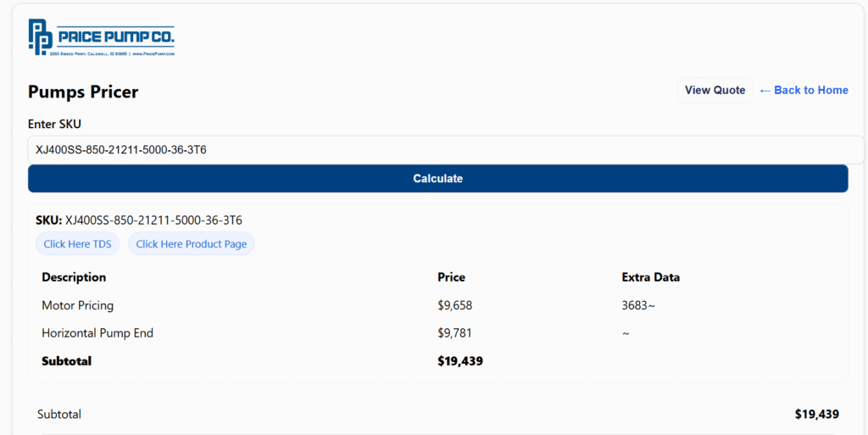The height and width of the screenshot is (435, 868).
Task: Click the 3683~ extra data value
Action: (x=638, y=305)
